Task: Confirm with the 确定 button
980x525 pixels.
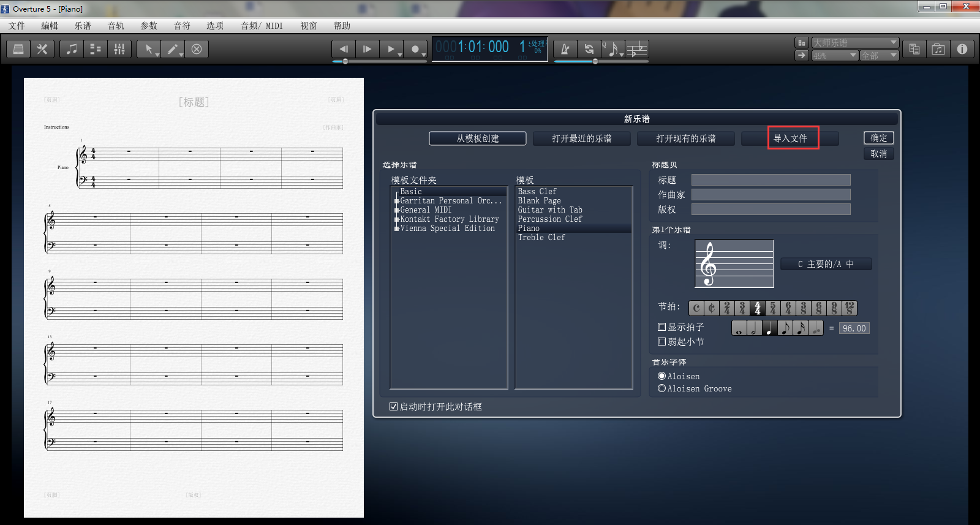Action: tap(879, 138)
